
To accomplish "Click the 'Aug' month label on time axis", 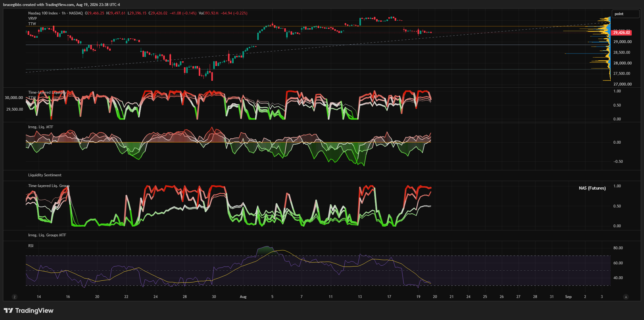I will pyautogui.click(x=243, y=297).
